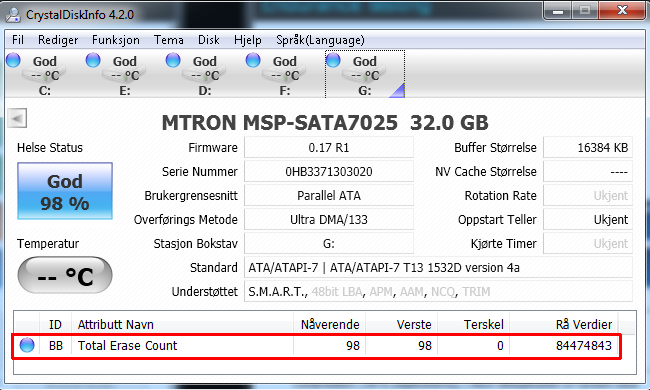
Task: Switch to drive F: tab
Action: pos(284,75)
